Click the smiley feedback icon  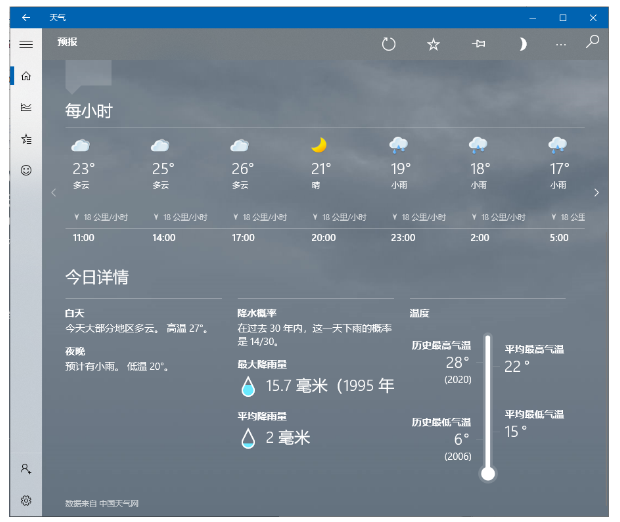point(26,170)
